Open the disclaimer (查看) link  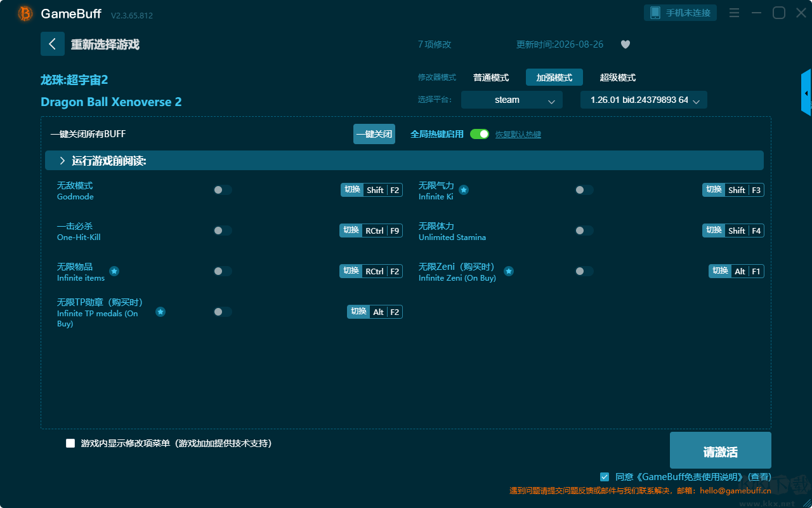[759, 477]
